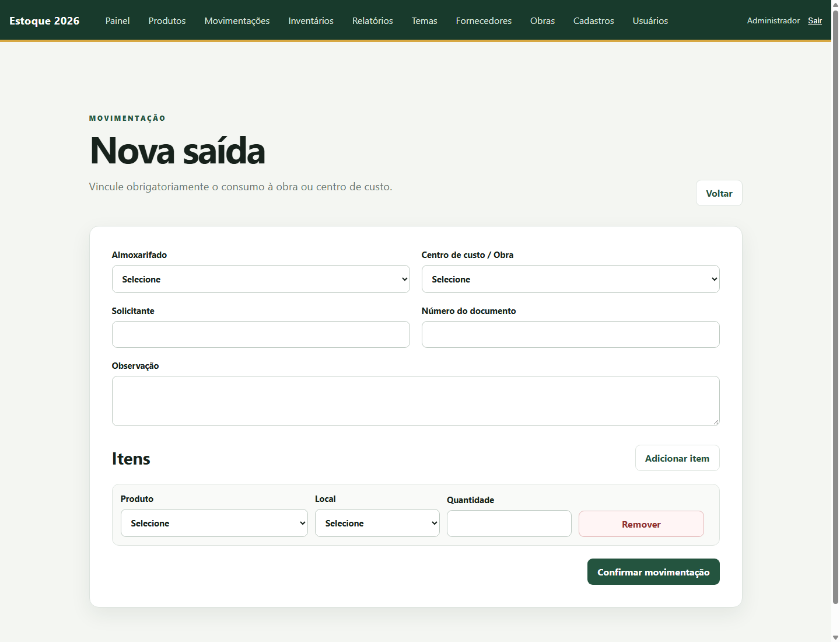Remove the item row with Remover

click(x=641, y=524)
